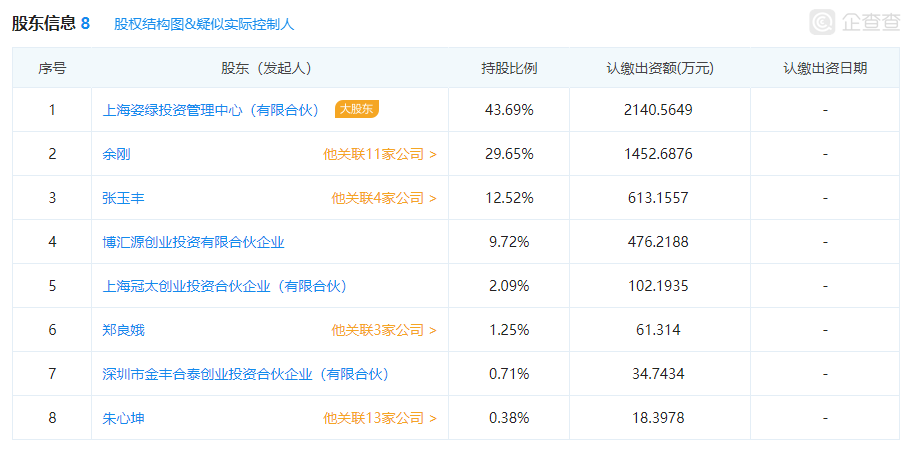The height and width of the screenshot is (463, 916).
Task: Select the 102.1935 amount cell
Action: coord(660,286)
